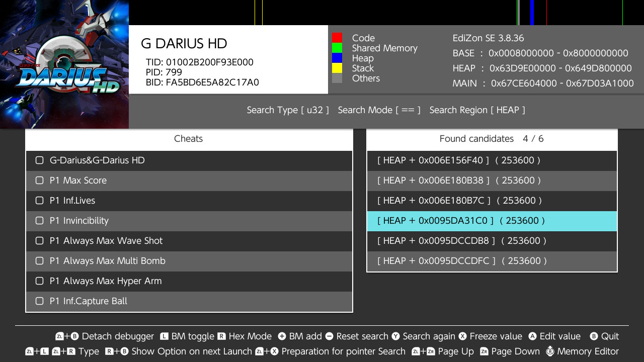The height and width of the screenshot is (362, 644).
Task: Click the L button icon beside BM toggle
Action: click(164, 336)
